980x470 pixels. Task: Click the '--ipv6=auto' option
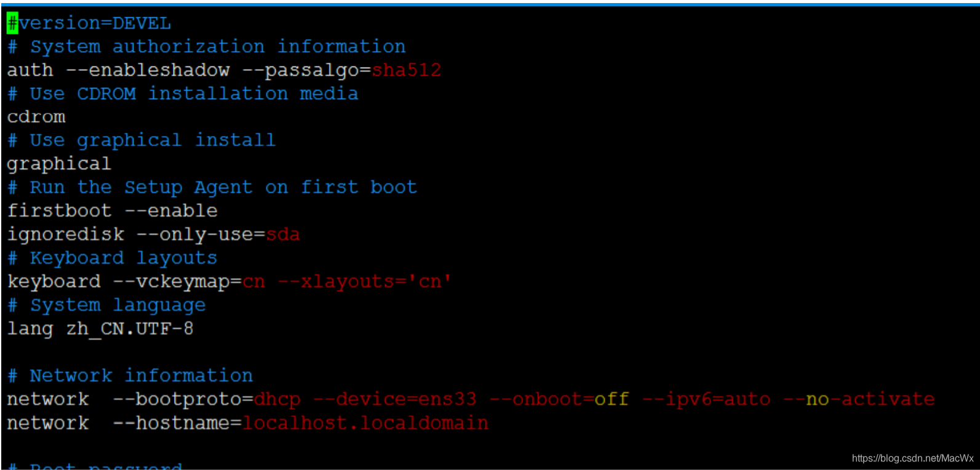point(706,399)
